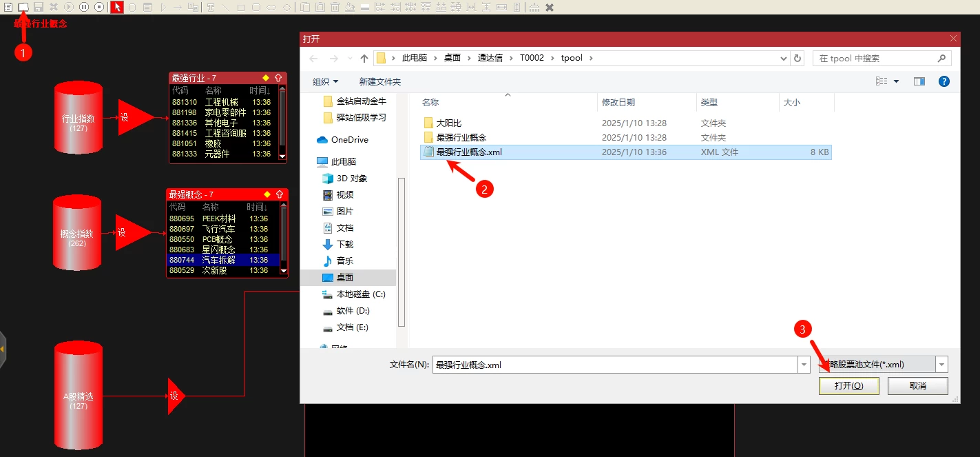980x457 pixels.
Task: Click the copy icon in toolbar
Action: coord(305,7)
